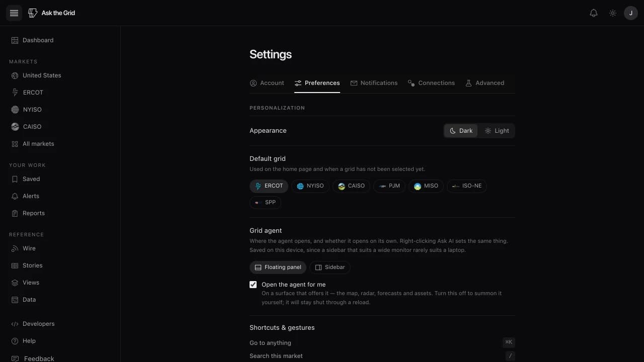Choose SPP as default grid
This screenshot has width=644, height=362.
pos(265,203)
